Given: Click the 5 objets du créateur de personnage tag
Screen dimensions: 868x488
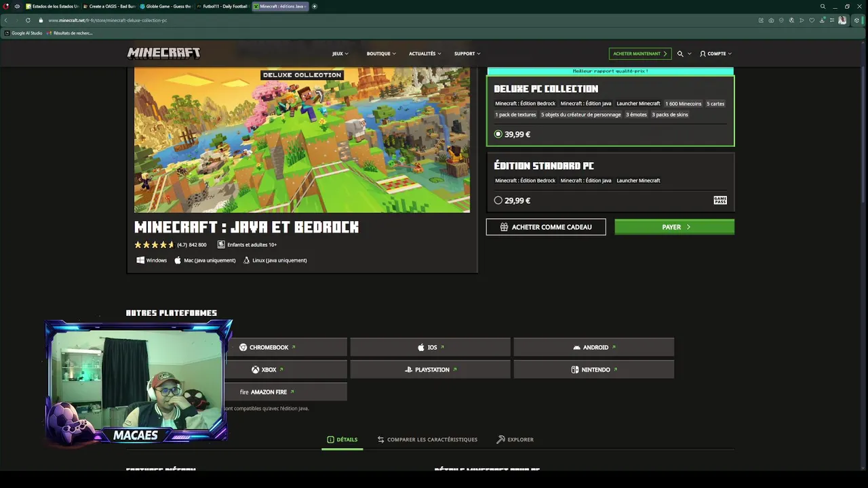Looking at the screenshot, I should (581, 115).
